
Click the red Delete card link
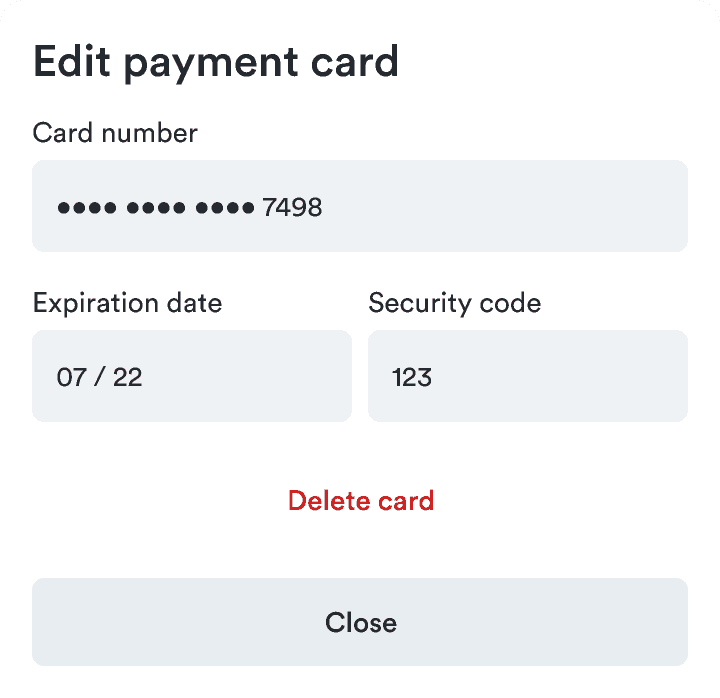tap(360, 500)
